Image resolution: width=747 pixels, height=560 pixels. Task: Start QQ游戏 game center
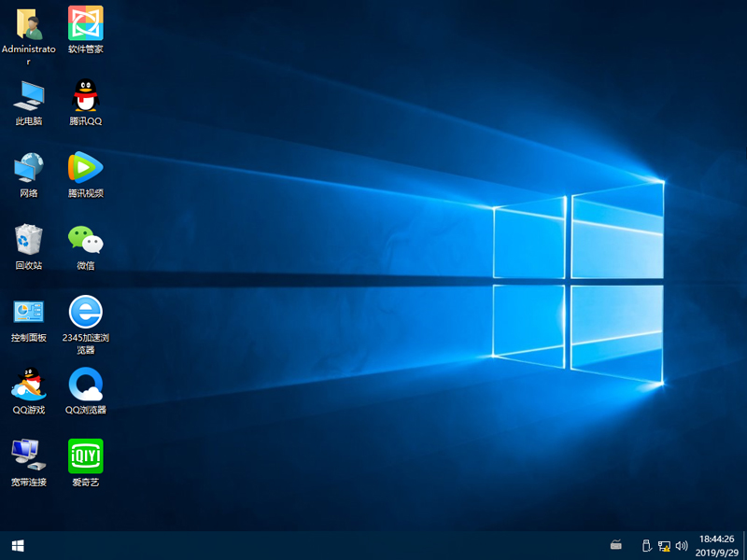pyautogui.click(x=28, y=386)
